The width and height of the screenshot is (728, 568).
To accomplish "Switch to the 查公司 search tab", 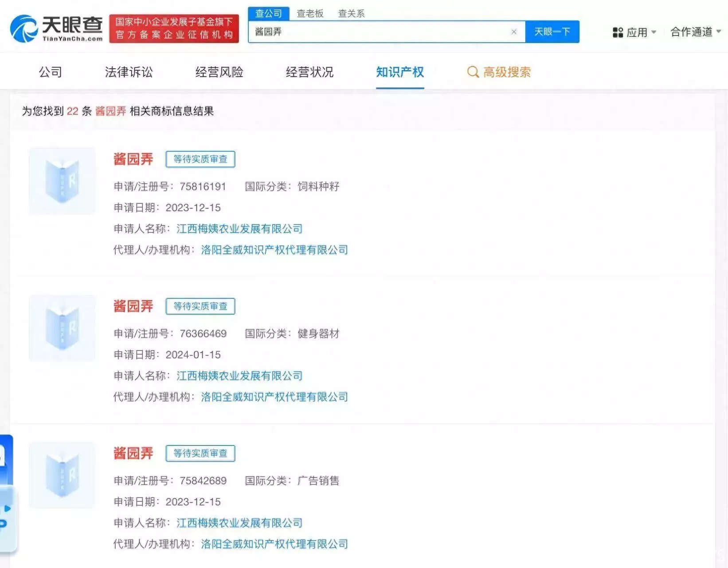I will (x=269, y=14).
